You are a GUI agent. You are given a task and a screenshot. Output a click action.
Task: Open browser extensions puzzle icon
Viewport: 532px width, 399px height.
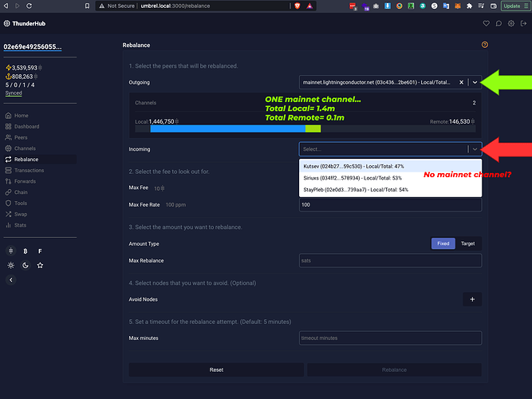pyautogui.click(x=469, y=6)
